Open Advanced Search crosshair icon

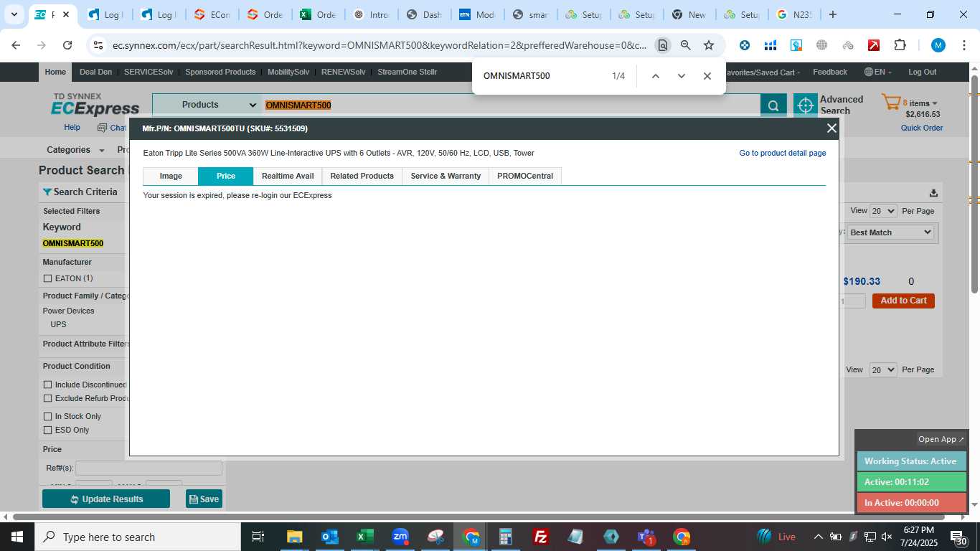[x=805, y=105]
